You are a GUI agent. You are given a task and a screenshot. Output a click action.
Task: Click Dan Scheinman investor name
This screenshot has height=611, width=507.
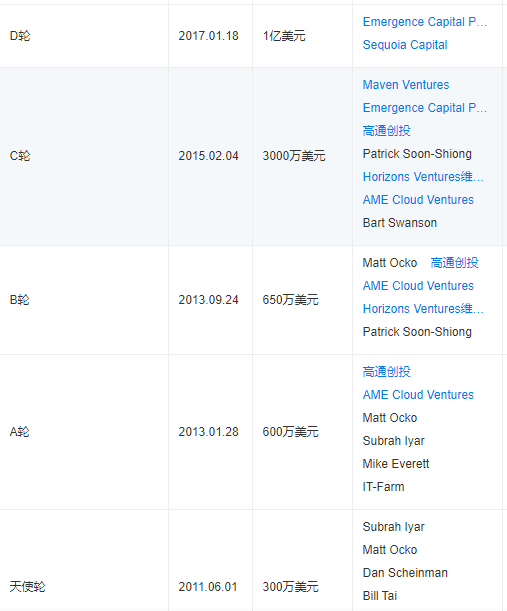coord(405,573)
